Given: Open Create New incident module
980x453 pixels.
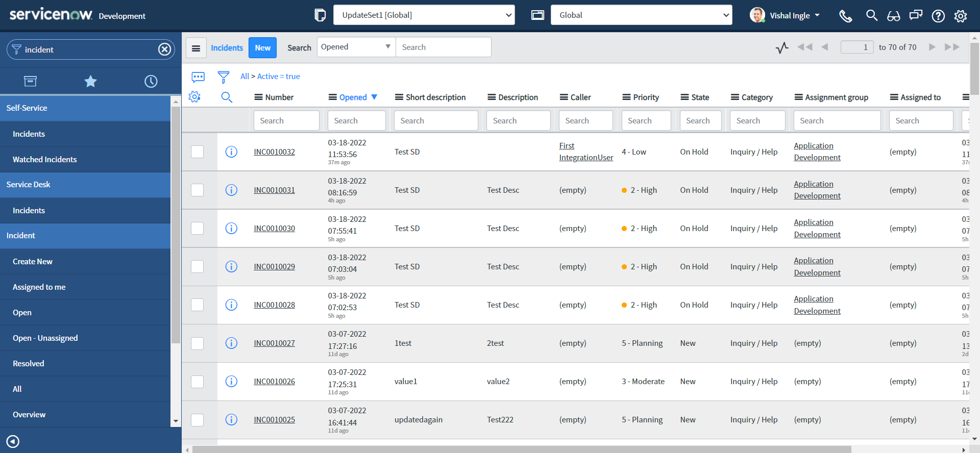Looking at the screenshot, I should tap(85, 262).
